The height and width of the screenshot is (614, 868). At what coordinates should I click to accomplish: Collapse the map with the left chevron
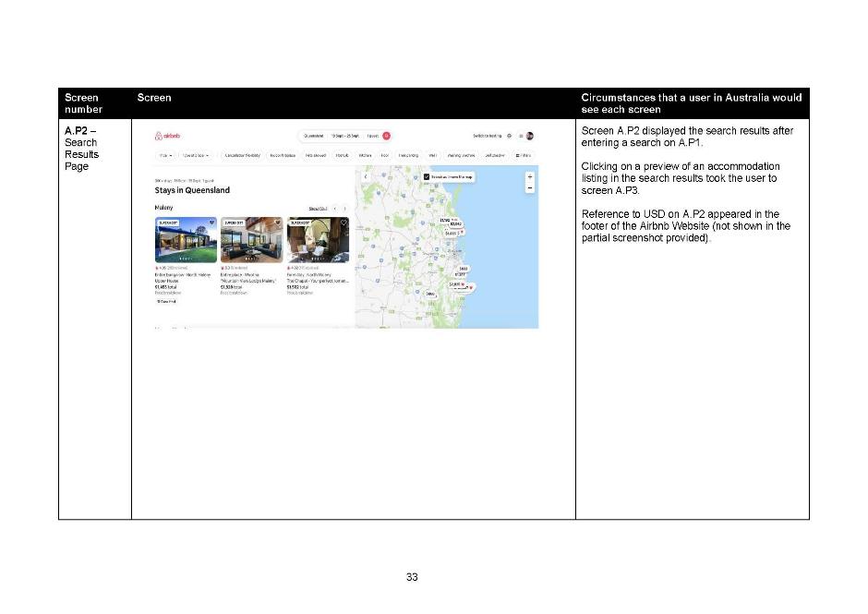(366, 176)
